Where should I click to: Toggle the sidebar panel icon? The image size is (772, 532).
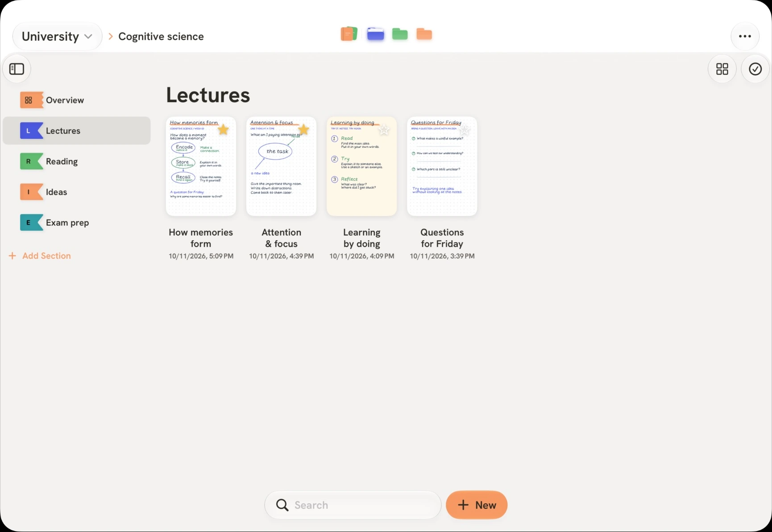(17, 69)
